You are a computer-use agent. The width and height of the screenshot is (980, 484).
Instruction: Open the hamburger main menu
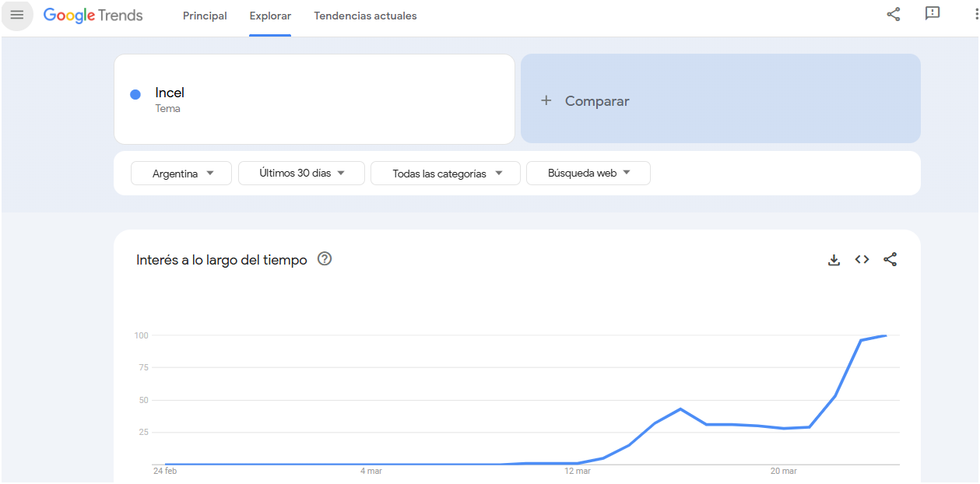pos(17,16)
